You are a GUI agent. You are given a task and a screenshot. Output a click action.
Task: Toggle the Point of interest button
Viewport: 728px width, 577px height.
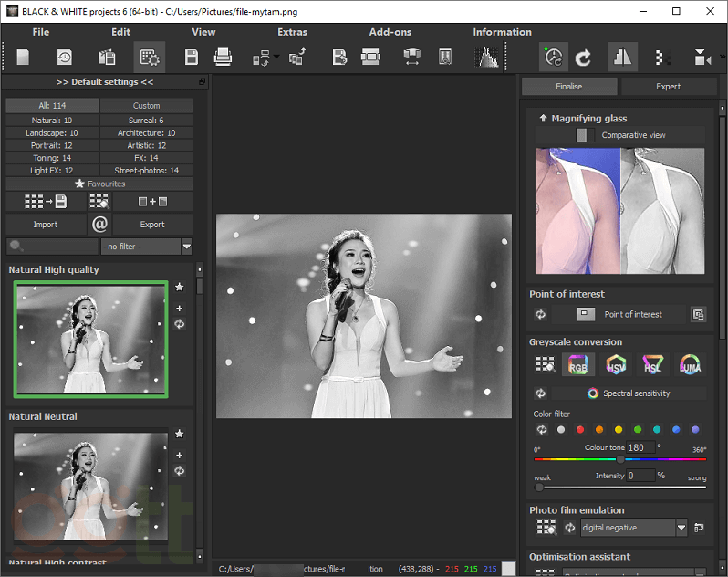(x=587, y=314)
